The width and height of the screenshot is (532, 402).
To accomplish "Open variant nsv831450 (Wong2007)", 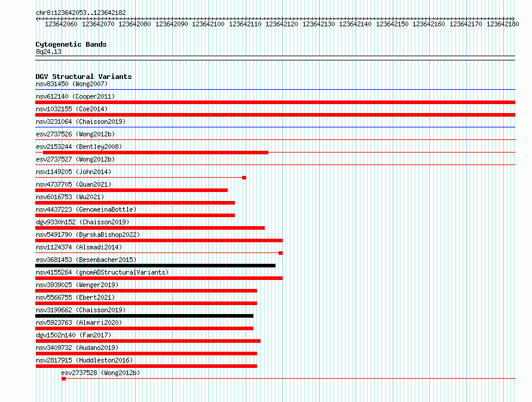I will point(72,84).
